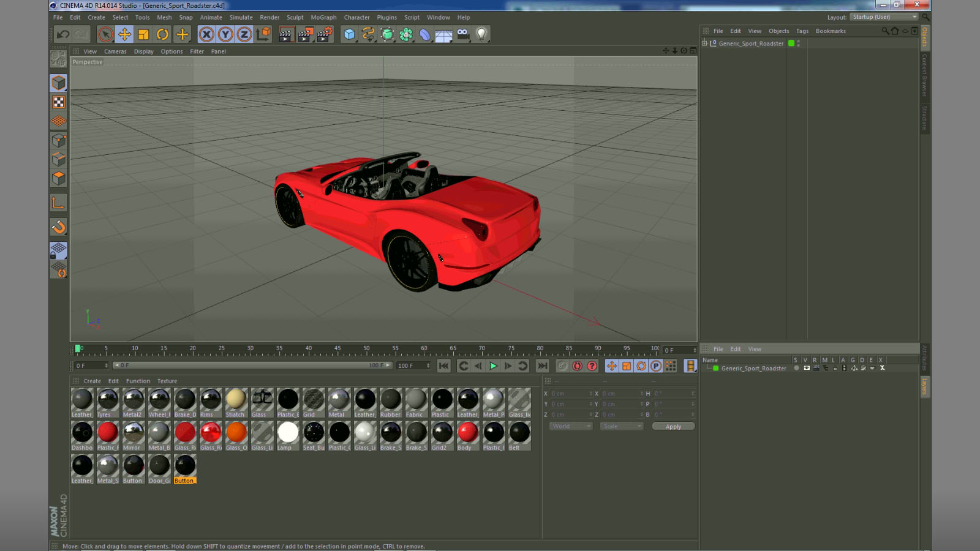Toggle Y-axis lock

[225, 34]
